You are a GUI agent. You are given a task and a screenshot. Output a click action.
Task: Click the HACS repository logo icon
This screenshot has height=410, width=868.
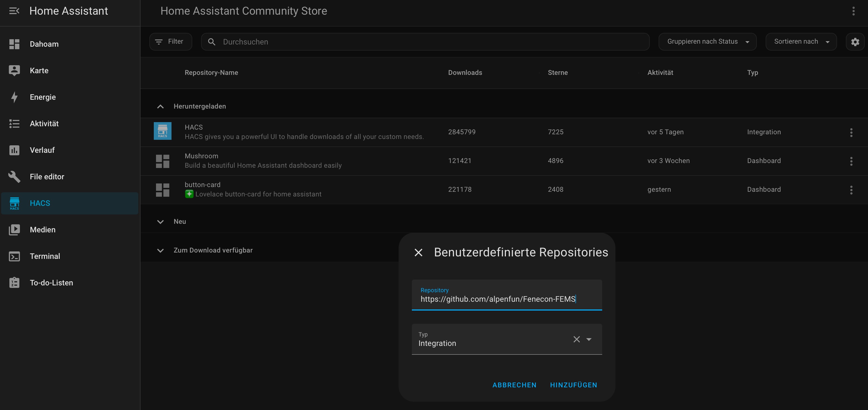162,131
